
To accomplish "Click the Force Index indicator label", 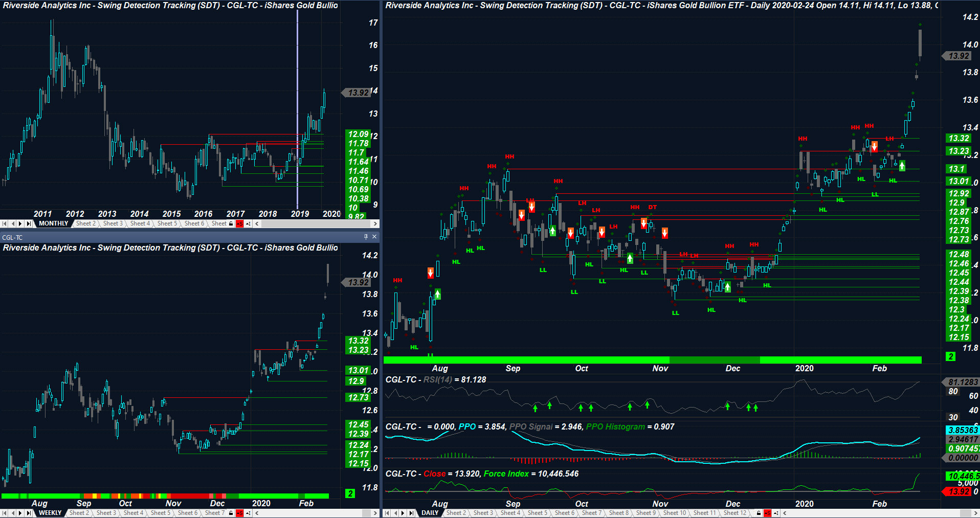I will (506, 474).
